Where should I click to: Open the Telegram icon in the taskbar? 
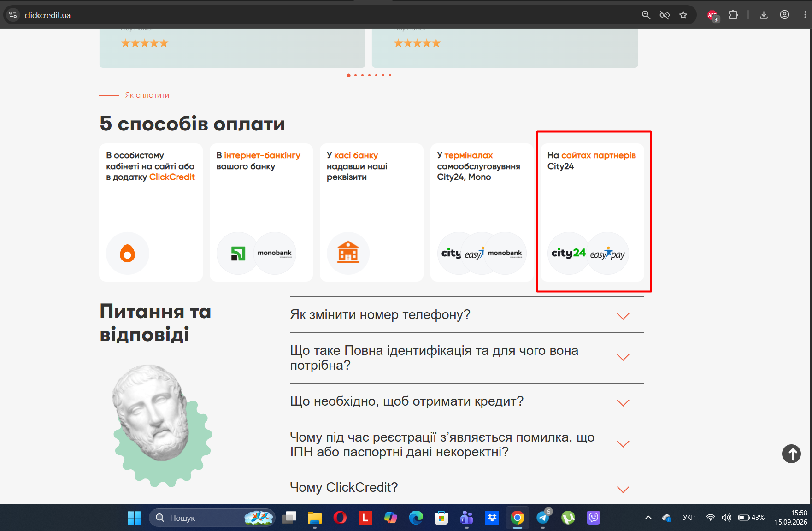tap(543, 518)
